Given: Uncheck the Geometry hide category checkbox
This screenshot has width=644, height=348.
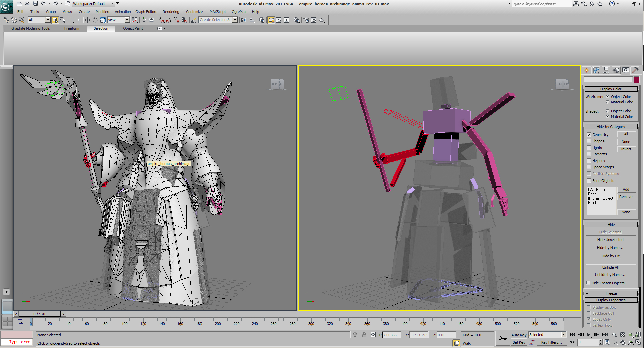Looking at the screenshot, I should (589, 135).
